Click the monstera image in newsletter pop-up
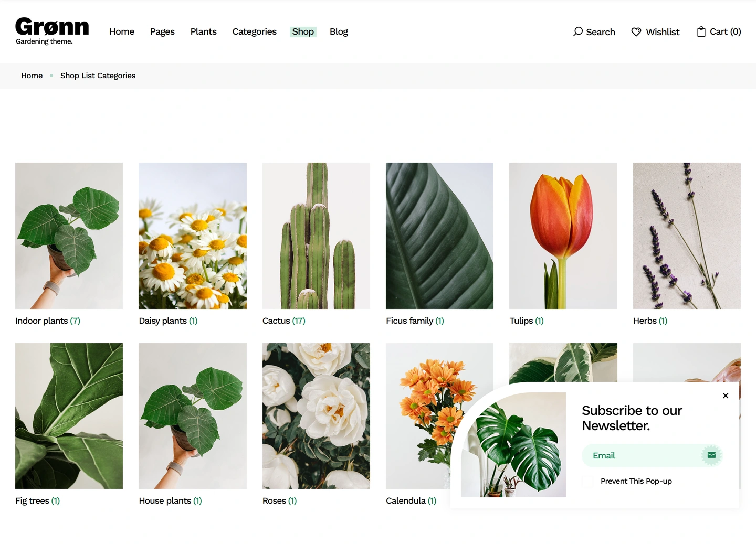The image size is (756, 544). pyautogui.click(x=513, y=445)
